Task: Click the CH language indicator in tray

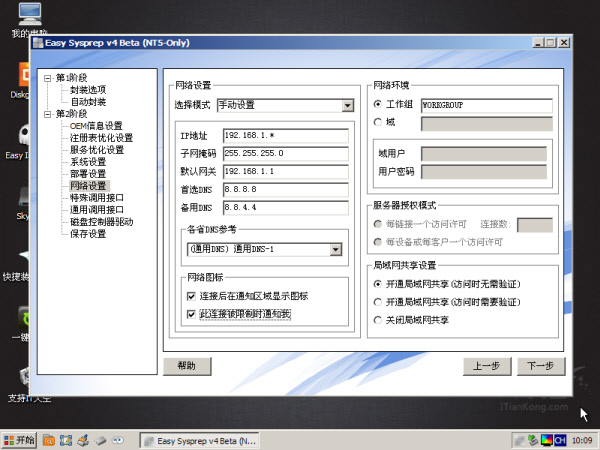Action: pyautogui.click(x=560, y=440)
